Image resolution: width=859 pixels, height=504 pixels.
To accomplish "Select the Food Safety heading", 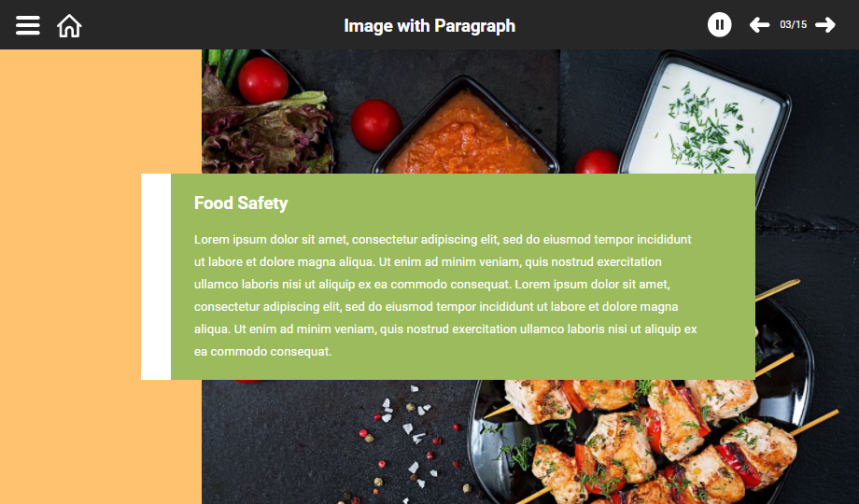I will click(241, 203).
